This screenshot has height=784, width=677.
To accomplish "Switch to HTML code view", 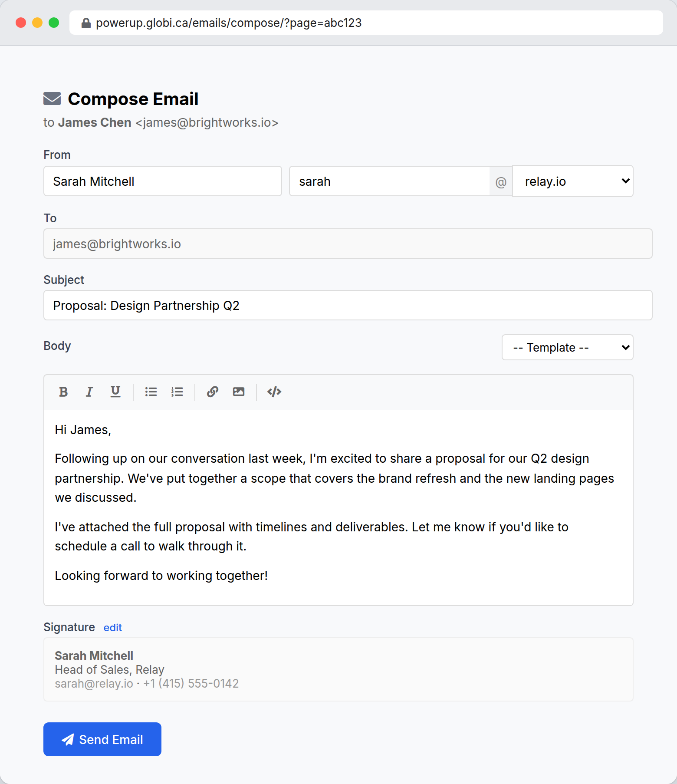I will click(x=274, y=392).
